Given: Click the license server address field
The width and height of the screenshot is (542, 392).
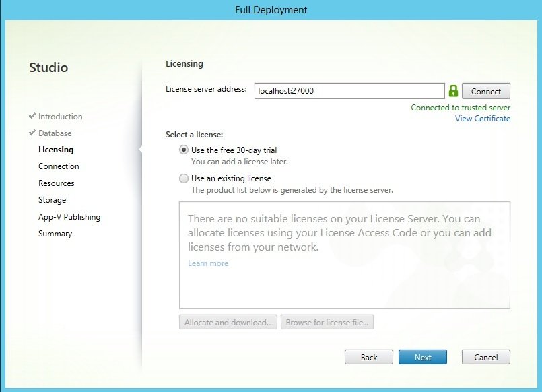Looking at the screenshot, I should [x=349, y=91].
